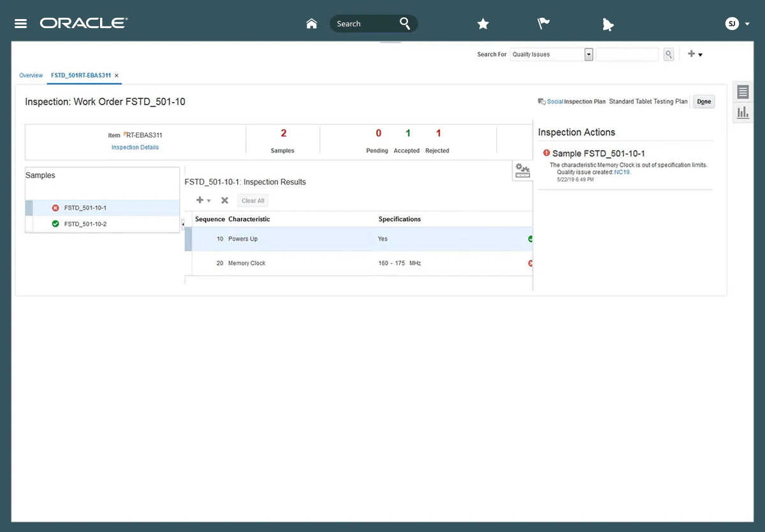Open the hamburger navigation menu
The image size is (765, 532).
20,24
